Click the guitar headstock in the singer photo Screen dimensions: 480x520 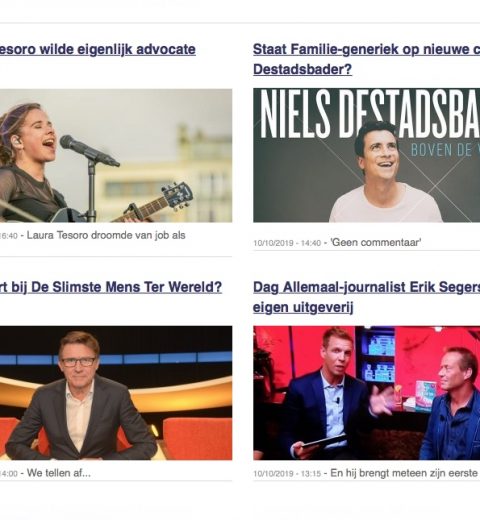point(177,195)
